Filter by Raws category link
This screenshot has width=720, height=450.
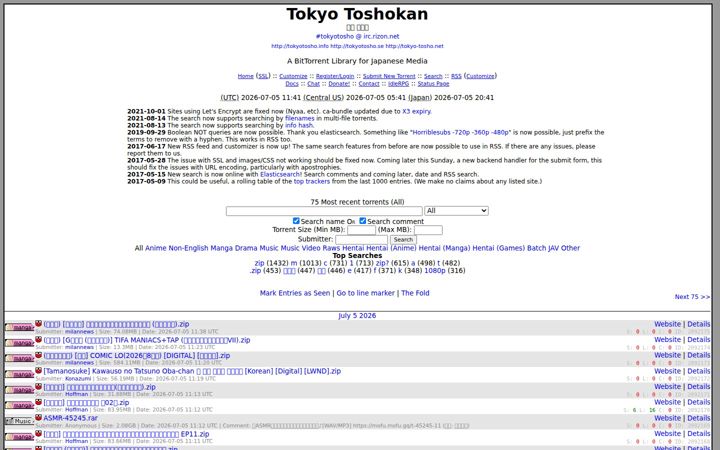pyautogui.click(x=331, y=248)
